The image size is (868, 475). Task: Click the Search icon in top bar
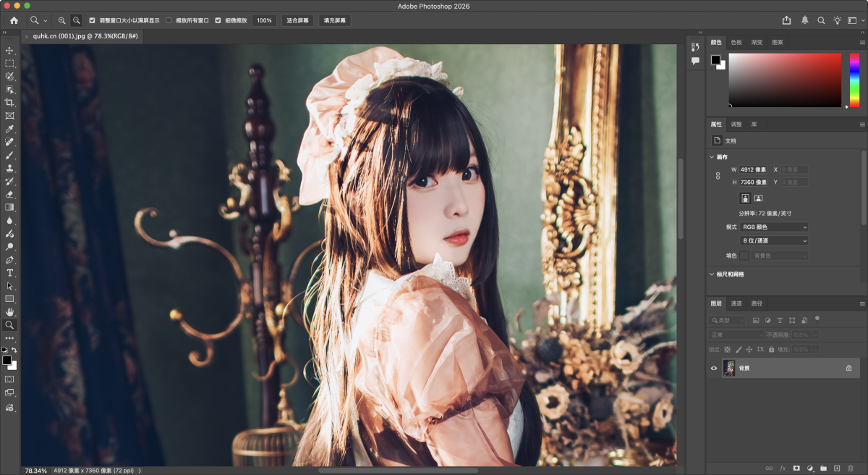(821, 20)
